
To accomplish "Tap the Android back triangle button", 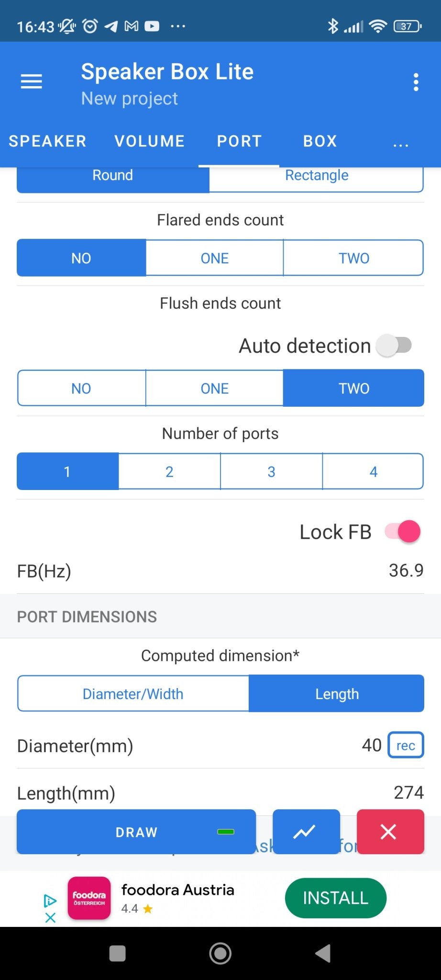I will click(x=324, y=954).
